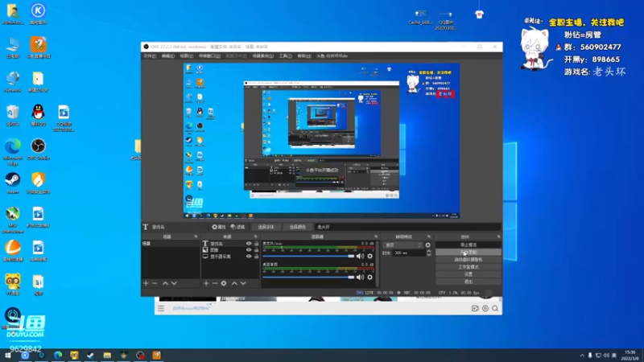Open 桌面音频 audio settings gear
Viewport: 644px width, 362px height.
(x=370, y=277)
